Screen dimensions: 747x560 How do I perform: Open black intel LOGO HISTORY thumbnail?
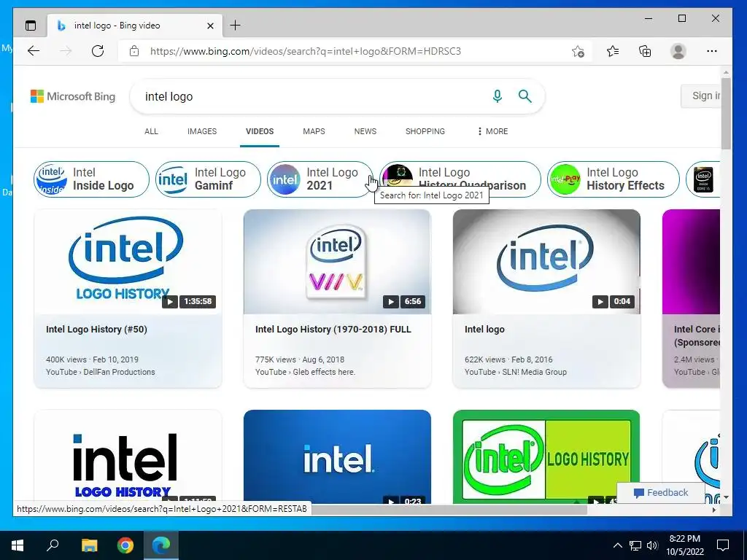128,456
